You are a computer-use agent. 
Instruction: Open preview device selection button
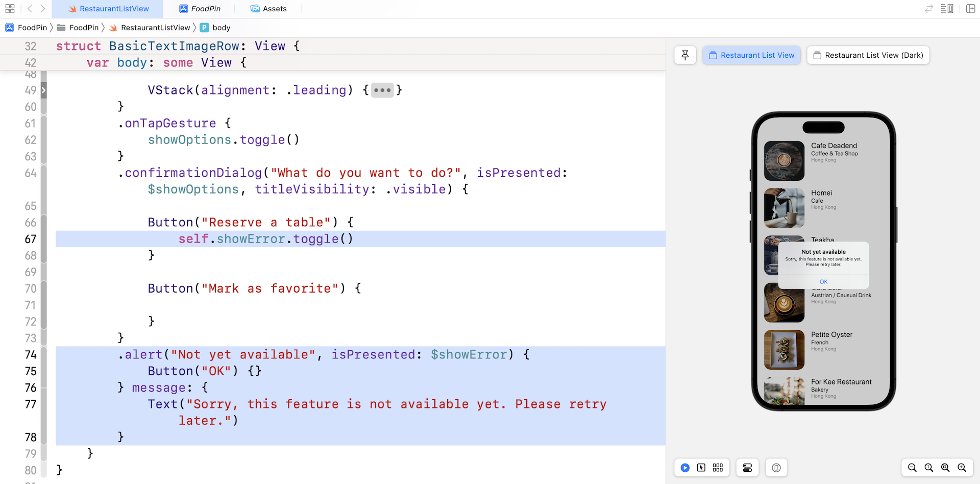tap(776, 468)
